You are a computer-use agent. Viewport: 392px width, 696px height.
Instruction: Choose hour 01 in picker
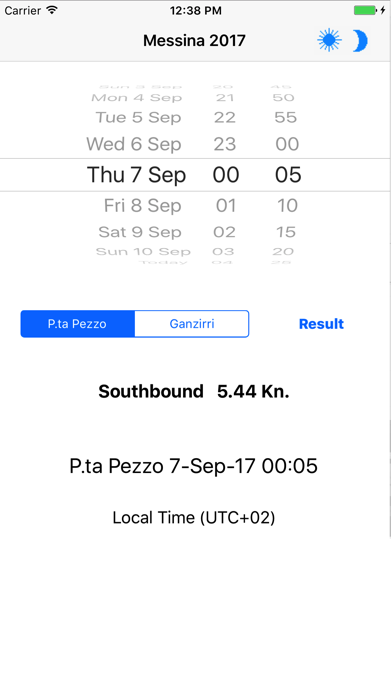point(226,206)
